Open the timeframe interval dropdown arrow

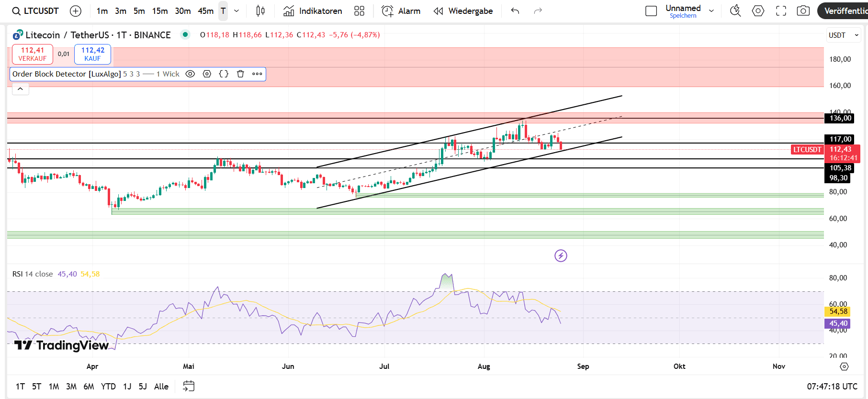pos(237,11)
